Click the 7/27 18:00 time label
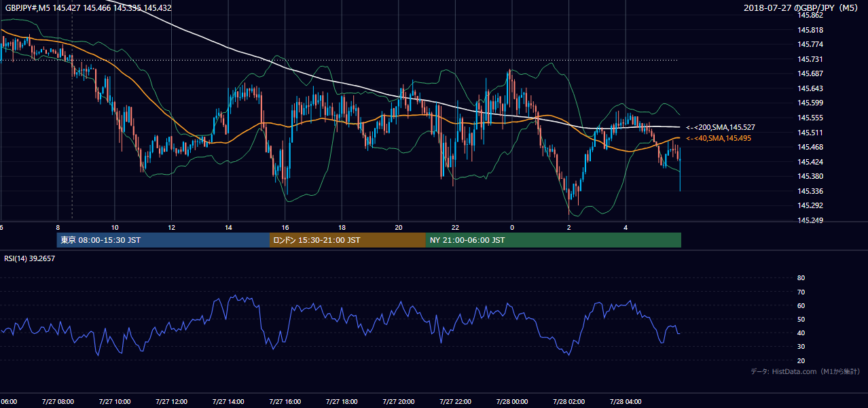Viewport: 868px width, 408px height. point(342,401)
